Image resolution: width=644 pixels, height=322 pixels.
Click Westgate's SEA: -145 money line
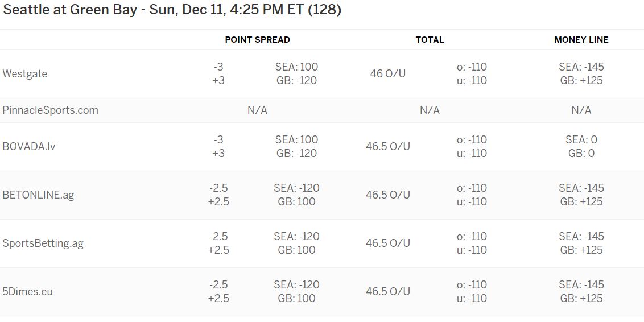581,67
